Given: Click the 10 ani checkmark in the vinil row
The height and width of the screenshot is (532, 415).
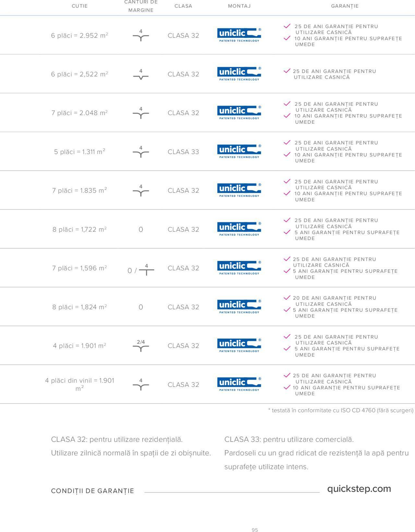Looking at the screenshot, I should 287,387.
